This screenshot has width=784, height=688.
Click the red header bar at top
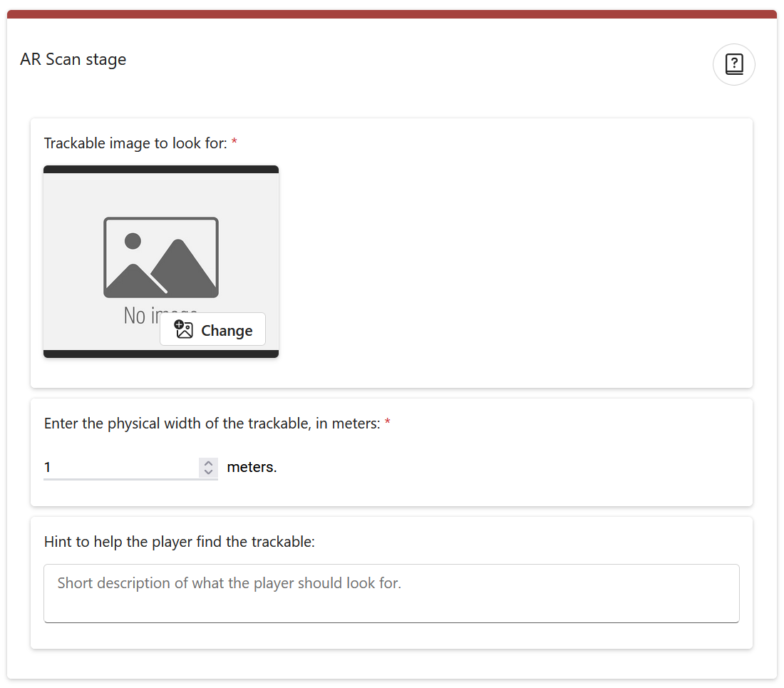[391, 14]
